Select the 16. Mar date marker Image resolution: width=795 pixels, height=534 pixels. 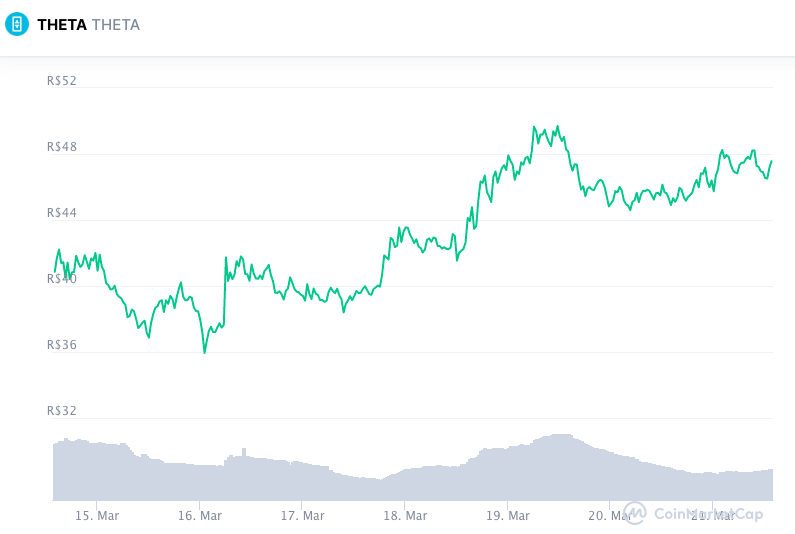tap(199, 516)
